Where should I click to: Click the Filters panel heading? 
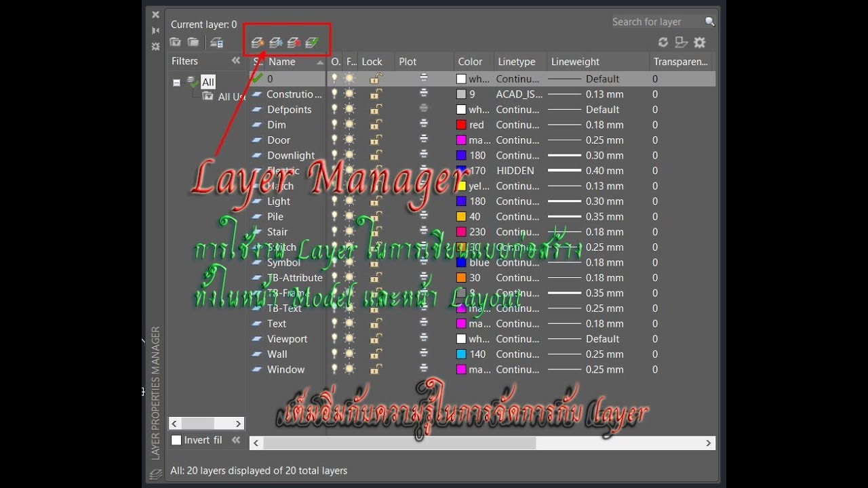(184, 61)
